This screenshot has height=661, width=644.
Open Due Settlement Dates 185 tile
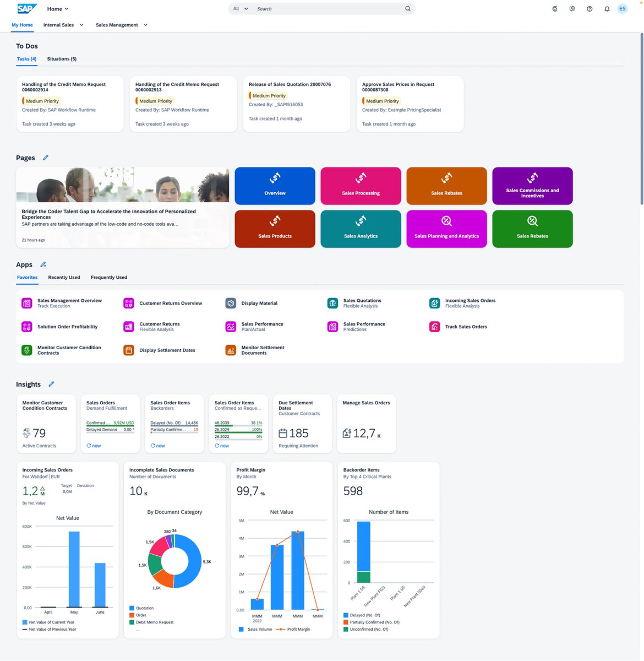click(302, 424)
